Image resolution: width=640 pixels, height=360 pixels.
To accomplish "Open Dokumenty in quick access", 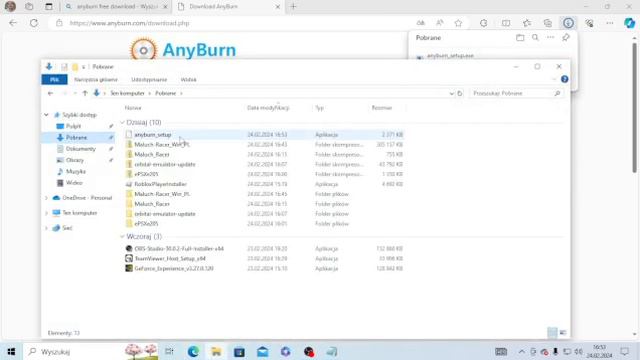I will tap(80, 149).
